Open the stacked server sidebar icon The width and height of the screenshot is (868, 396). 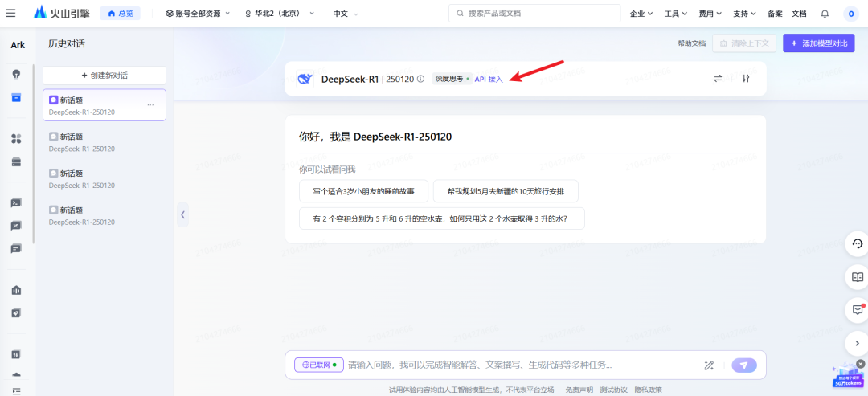click(x=17, y=162)
